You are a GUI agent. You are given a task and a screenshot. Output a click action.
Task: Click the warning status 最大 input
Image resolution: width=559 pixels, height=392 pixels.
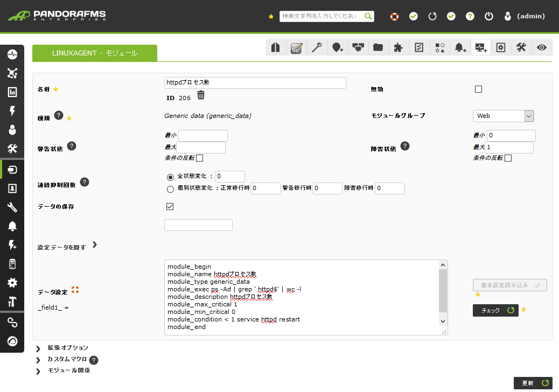coord(201,147)
